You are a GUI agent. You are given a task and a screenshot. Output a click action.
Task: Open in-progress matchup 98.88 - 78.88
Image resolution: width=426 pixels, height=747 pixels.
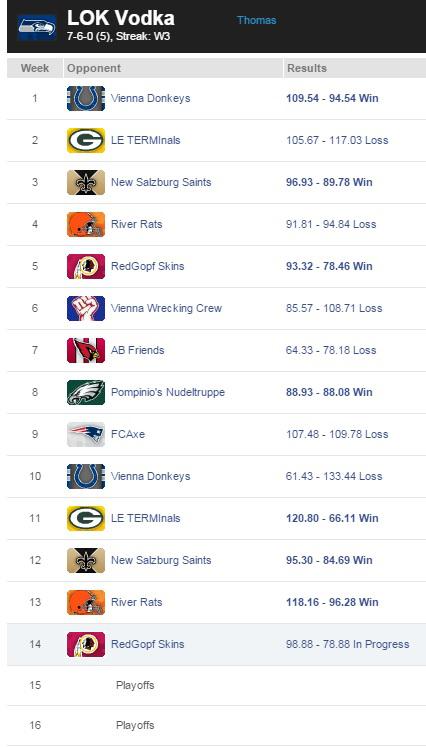tap(347, 644)
